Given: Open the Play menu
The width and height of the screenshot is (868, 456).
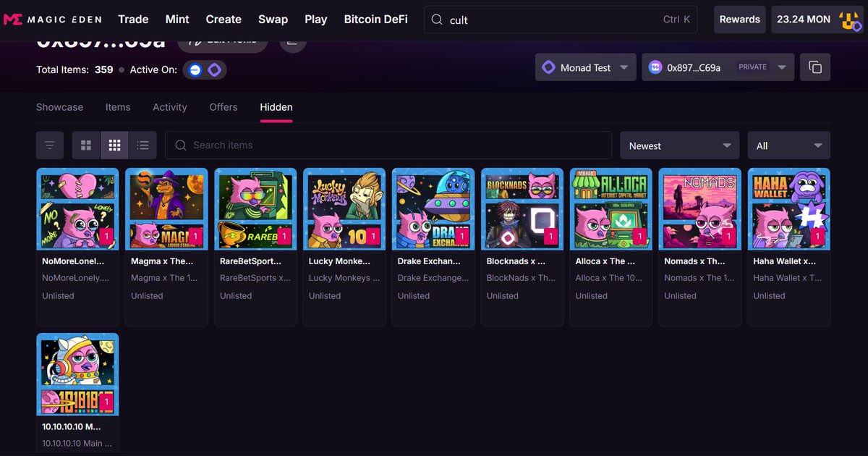Looking at the screenshot, I should [316, 20].
